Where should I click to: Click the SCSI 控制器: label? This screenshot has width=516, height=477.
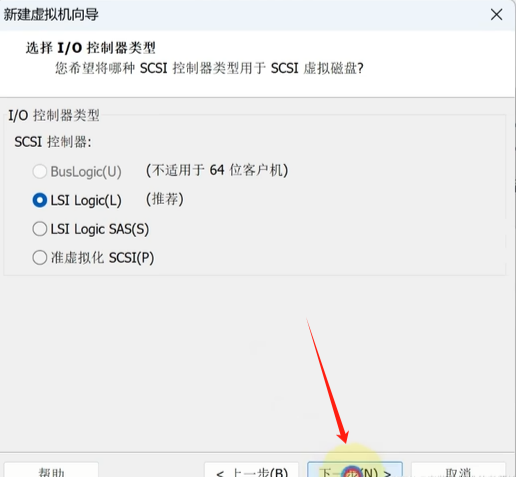(53, 142)
